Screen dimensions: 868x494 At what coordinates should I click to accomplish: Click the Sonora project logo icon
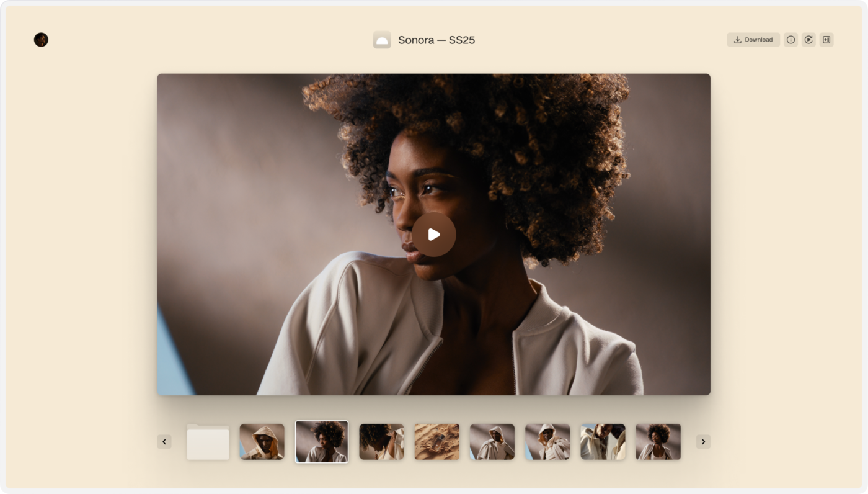pos(382,40)
